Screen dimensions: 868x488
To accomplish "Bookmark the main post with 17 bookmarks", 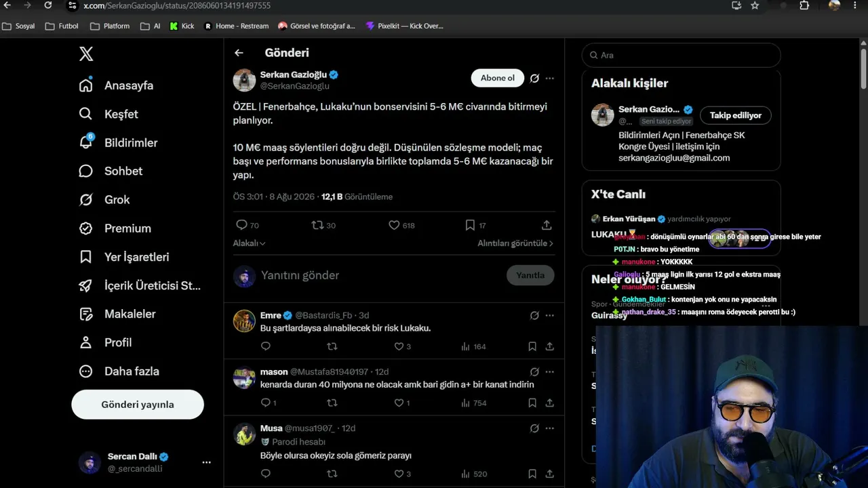I will point(470,225).
